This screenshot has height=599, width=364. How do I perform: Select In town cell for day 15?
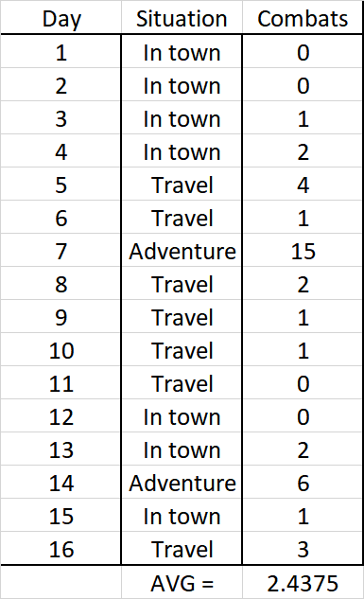point(182,516)
